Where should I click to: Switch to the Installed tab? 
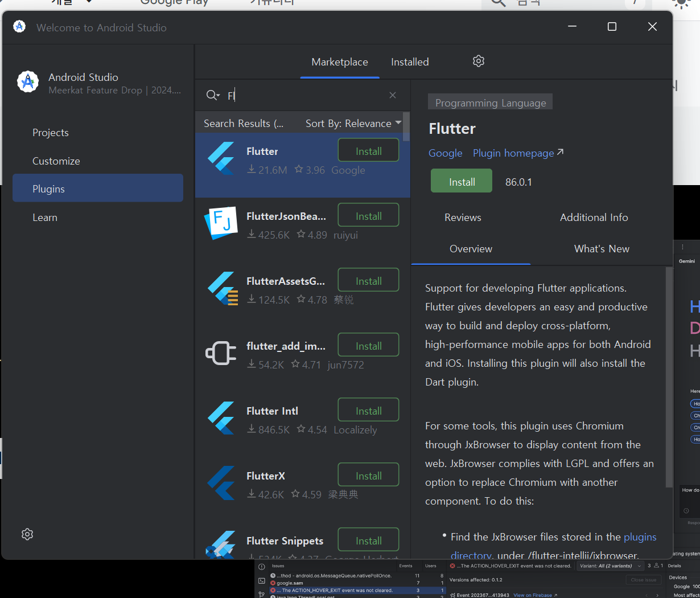pos(410,62)
